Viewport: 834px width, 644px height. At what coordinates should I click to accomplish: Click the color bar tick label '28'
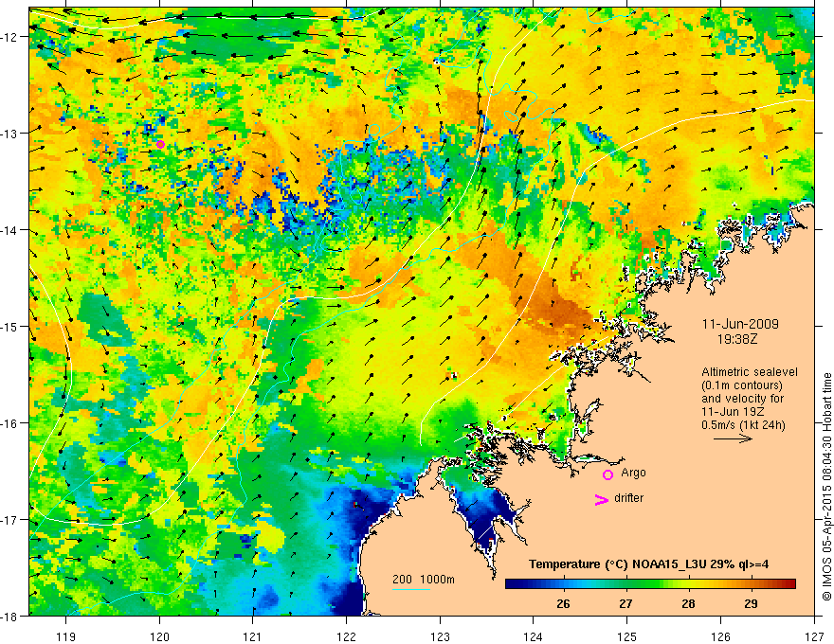tap(688, 603)
